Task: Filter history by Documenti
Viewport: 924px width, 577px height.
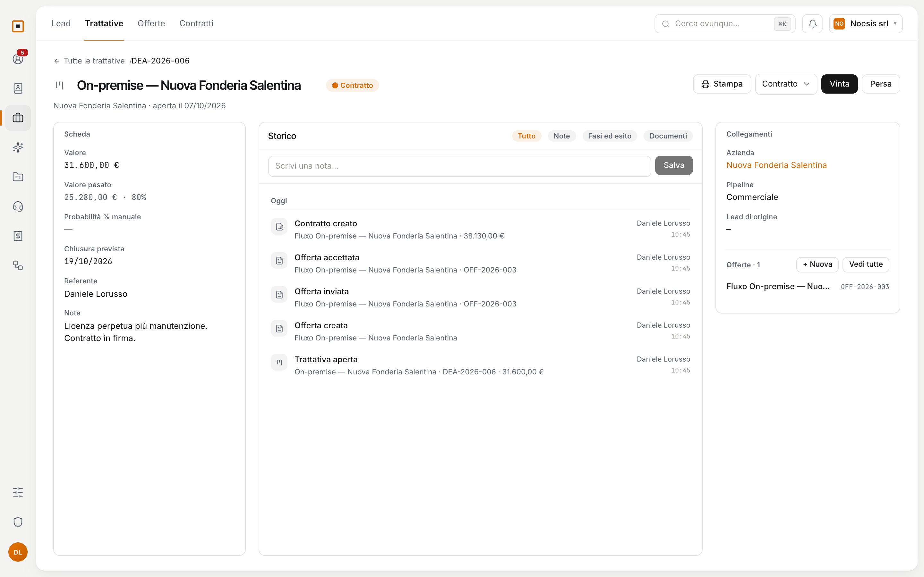Action: (668, 136)
